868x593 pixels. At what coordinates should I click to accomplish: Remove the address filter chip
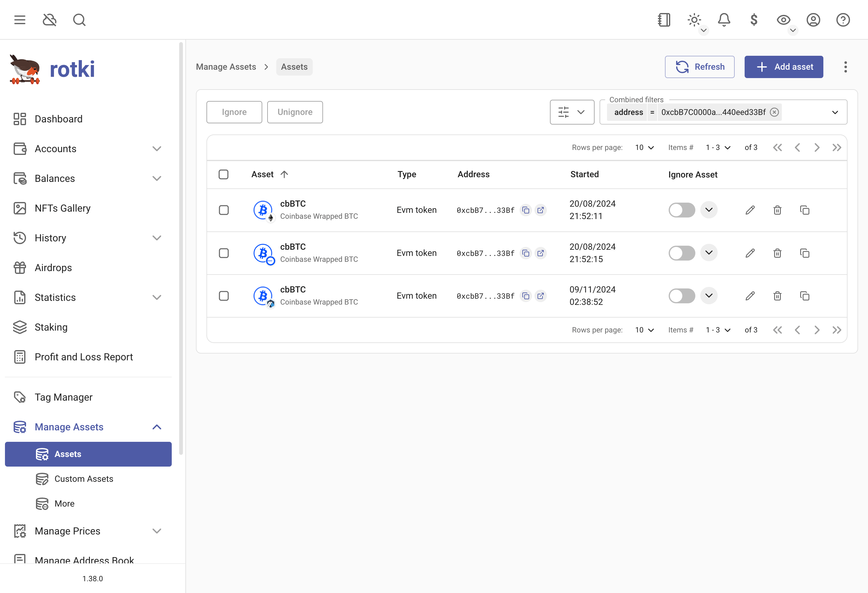(x=775, y=112)
